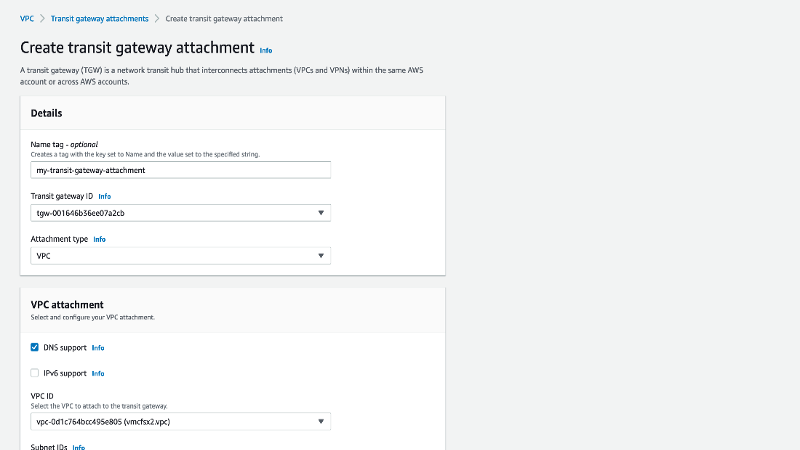Open Info link next to DNS support
This screenshot has height=450, width=800.
[98, 348]
